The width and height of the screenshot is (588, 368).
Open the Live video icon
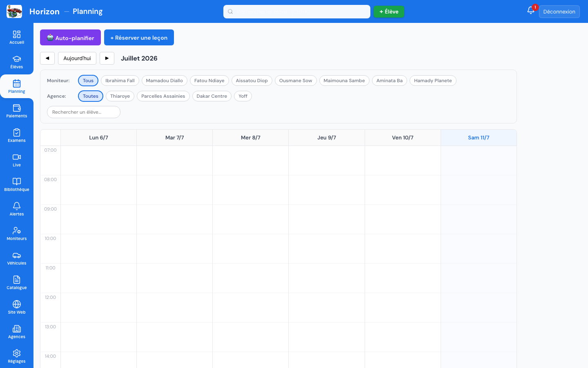coord(17,157)
